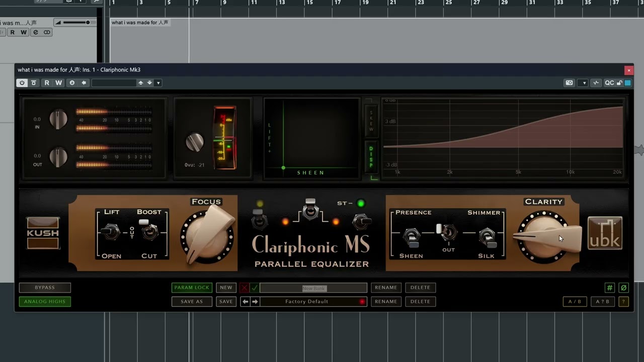The width and height of the screenshot is (644, 362).
Task: Click the Kush logo badge
Action: (x=43, y=233)
